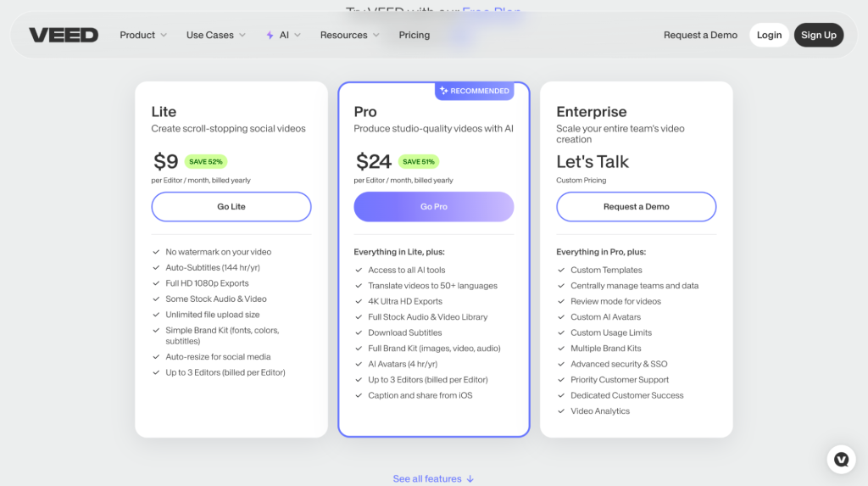This screenshot has width=868, height=486.
Task: Click 'Auto-Subtitles (144 hr/yr)'
Action: (x=213, y=268)
